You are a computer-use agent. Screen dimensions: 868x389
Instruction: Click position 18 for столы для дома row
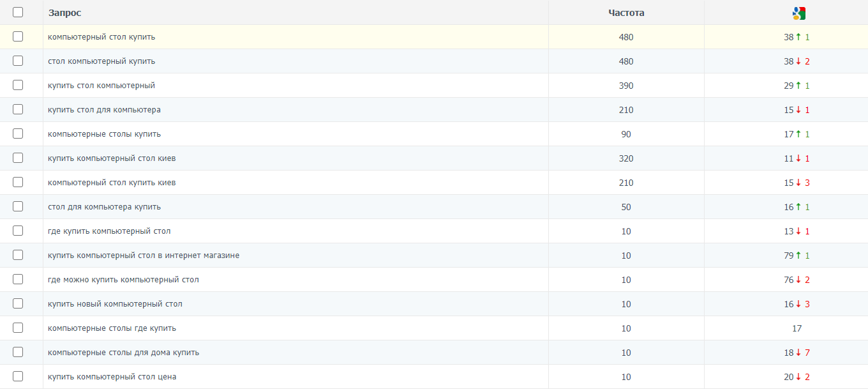click(789, 353)
